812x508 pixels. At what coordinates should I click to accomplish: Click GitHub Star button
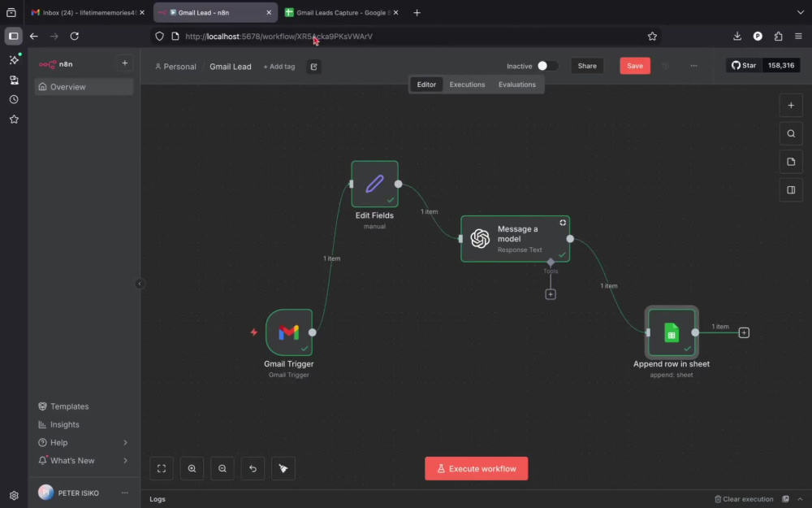pyautogui.click(x=744, y=65)
